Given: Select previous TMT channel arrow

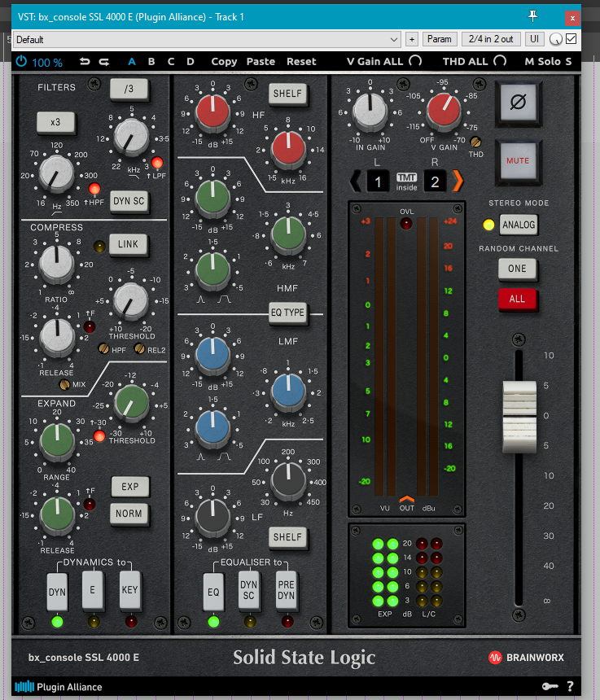Looking at the screenshot, I should [356, 182].
